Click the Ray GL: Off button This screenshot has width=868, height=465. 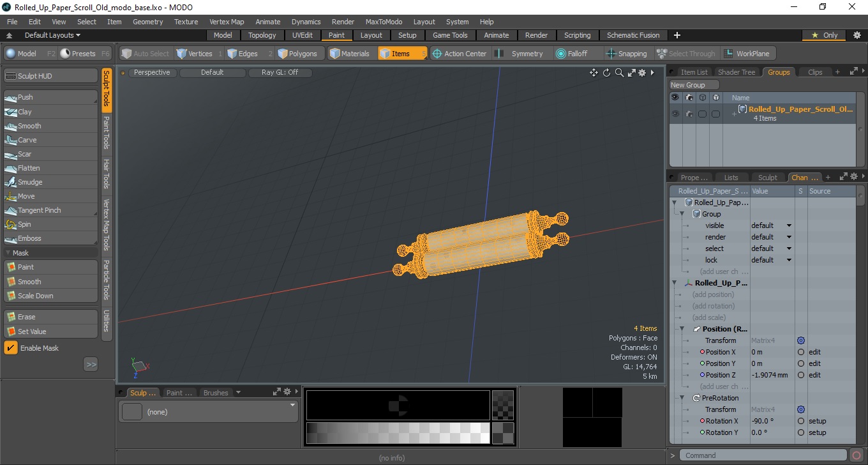coord(280,73)
